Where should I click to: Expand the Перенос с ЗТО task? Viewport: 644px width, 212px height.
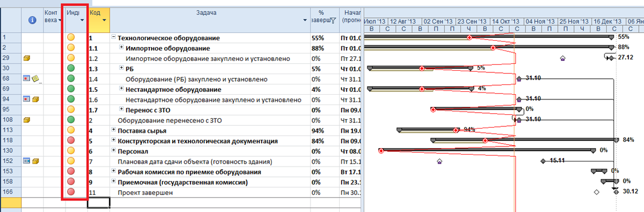click(x=122, y=109)
